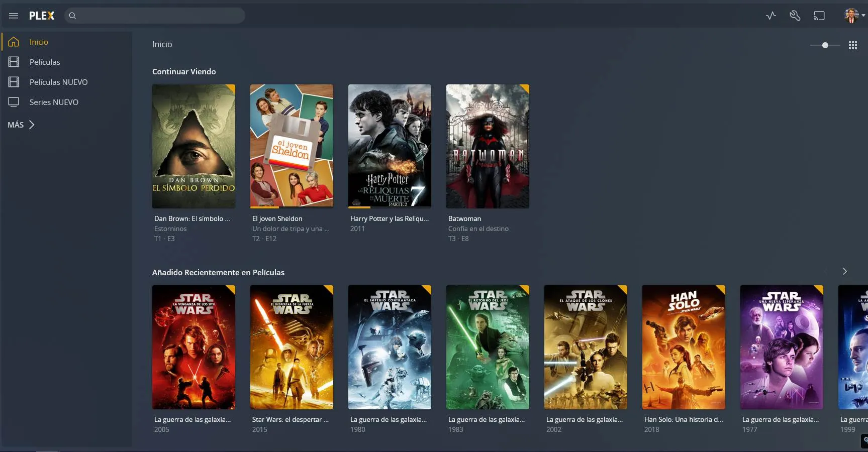Click the Inicio page title
This screenshot has height=452, width=868.
pyautogui.click(x=162, y=44)
